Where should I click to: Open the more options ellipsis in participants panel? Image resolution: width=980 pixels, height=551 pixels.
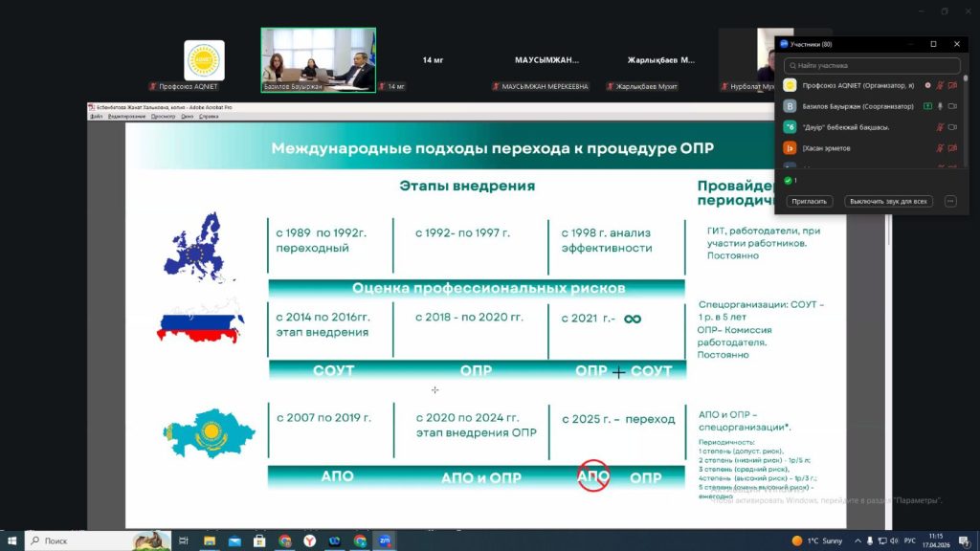(x=949, y=202)
